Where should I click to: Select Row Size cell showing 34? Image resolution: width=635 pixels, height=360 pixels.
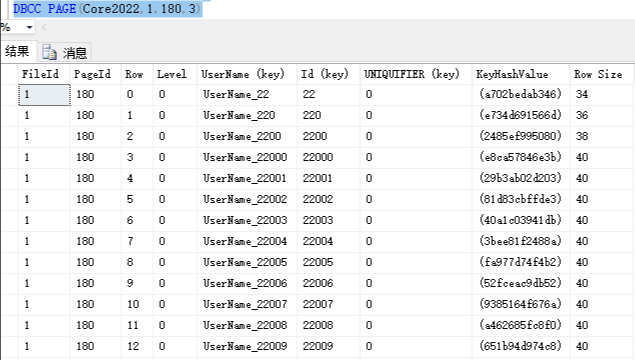602,94
